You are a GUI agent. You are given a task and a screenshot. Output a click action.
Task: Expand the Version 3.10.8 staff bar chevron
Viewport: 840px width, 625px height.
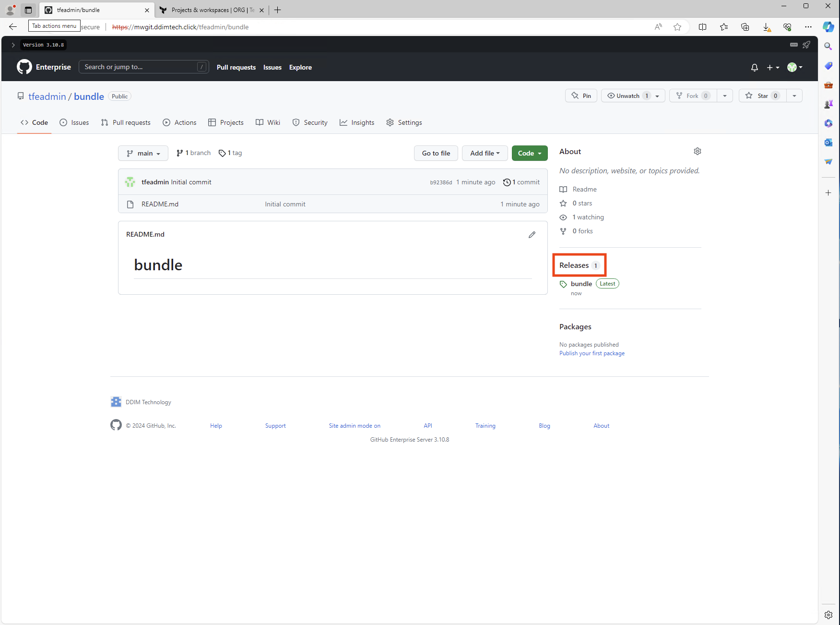pyautogui.click(x=13, y=45)
